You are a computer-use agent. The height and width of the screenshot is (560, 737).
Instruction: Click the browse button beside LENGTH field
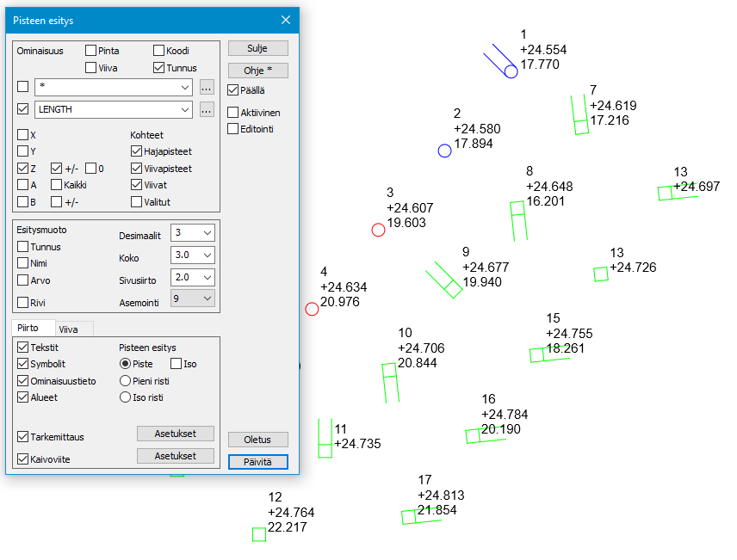tap(206, 109)
